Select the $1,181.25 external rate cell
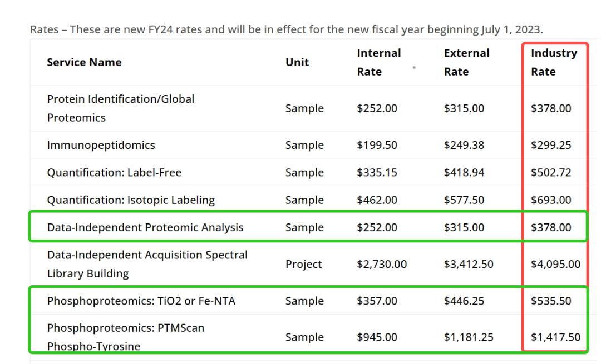Image resolution: width=601 pixels, height=364 pixels. click(x=469, y=337)
